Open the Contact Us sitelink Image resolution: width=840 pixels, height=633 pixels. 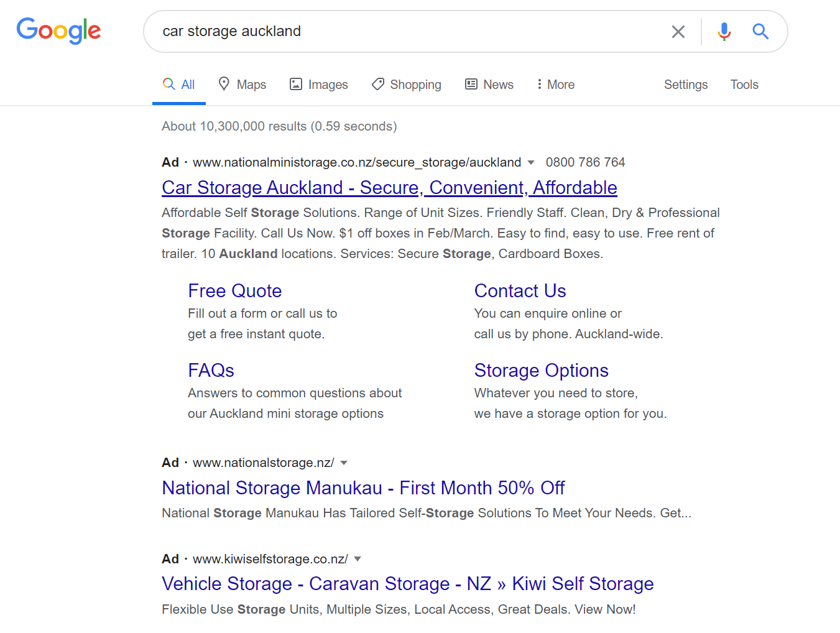[520, 291]
